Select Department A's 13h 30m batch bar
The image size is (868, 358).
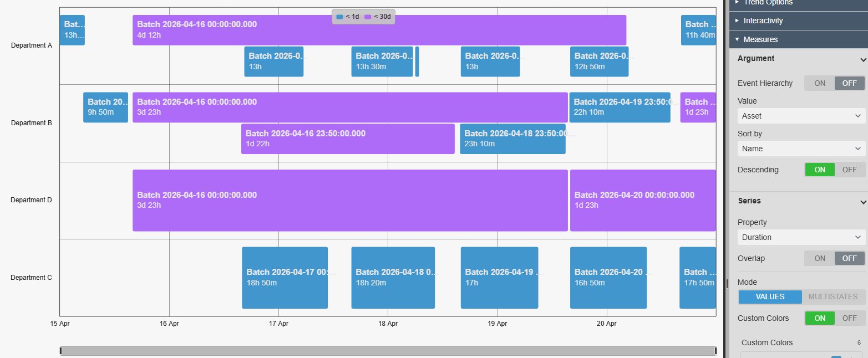coord(382,62)
